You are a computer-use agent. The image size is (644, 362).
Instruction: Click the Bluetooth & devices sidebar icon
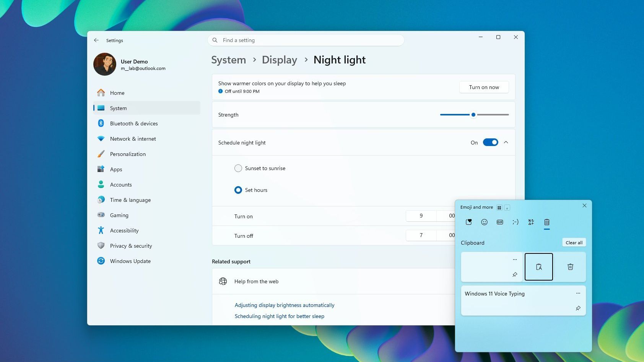(x=101, y=123)
